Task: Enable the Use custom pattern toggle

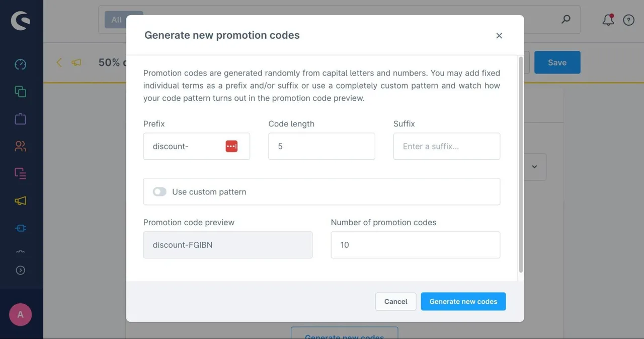Action: [159, 192]
